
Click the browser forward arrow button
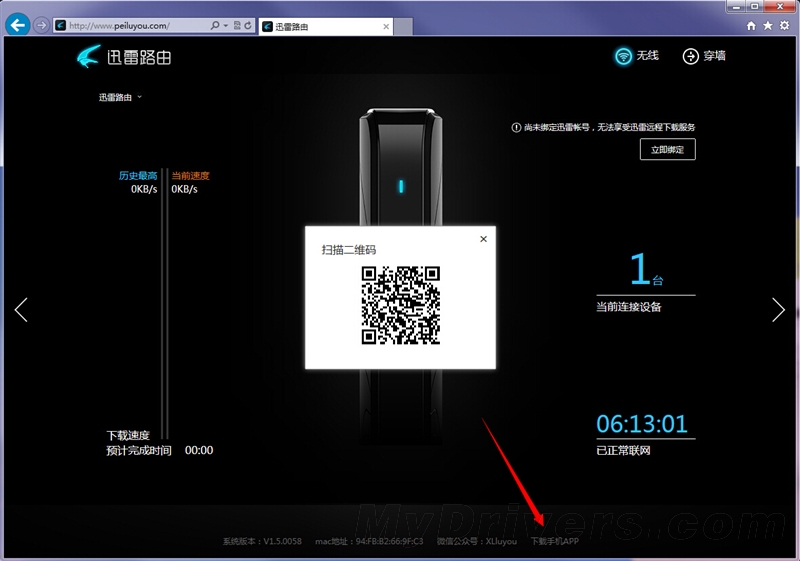(41, 25)
